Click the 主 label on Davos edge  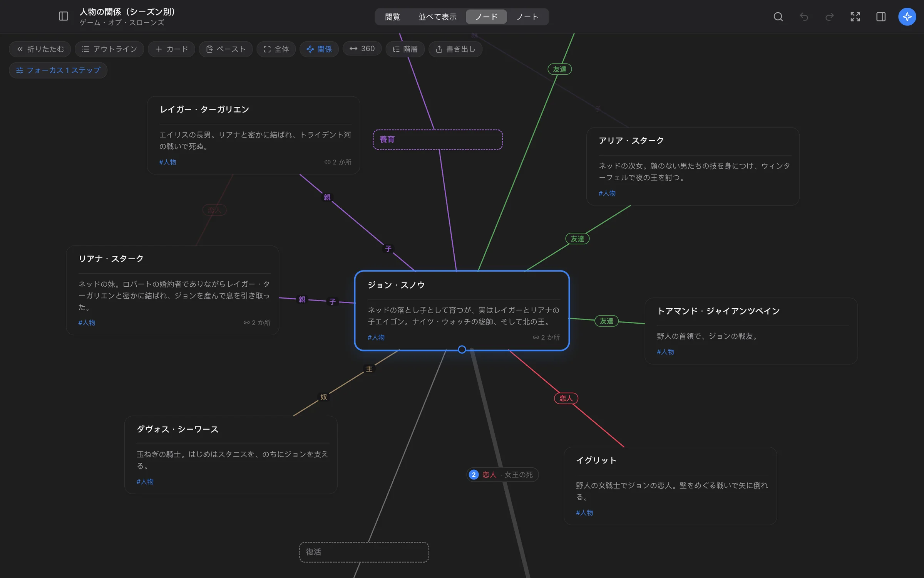pyautogui.click(x=369, y=369)
